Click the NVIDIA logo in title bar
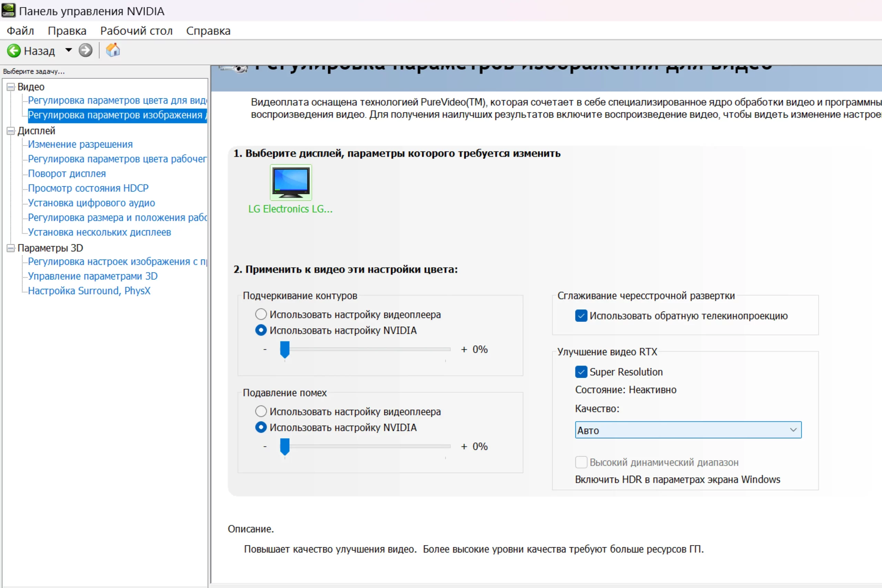This screenshot has height=588, width=882. click(x=8, y=10)
